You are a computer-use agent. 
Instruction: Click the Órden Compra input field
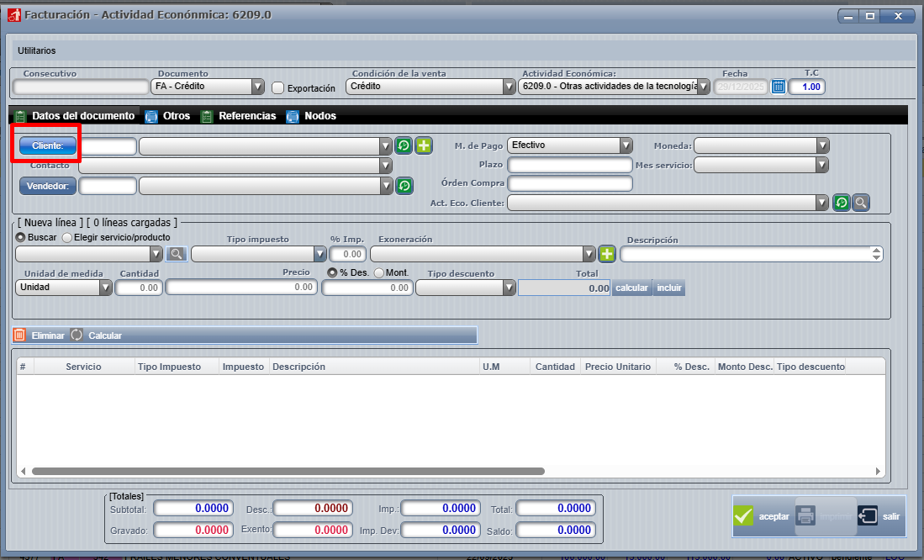569,183
